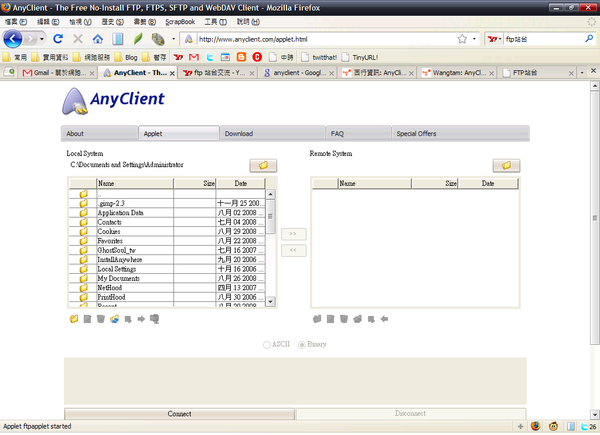Bookmark this page with the star icon
The height and width of the screenshot is (435, 600).
coord(462,39)
